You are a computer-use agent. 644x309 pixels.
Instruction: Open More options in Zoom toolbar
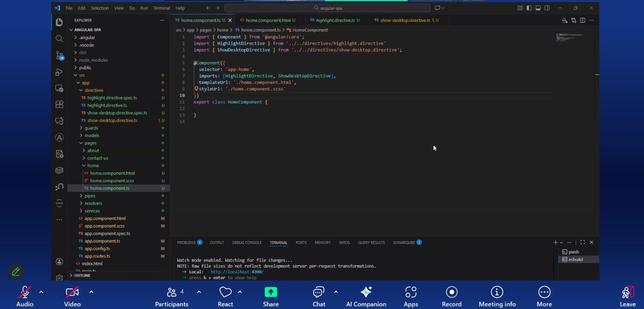(544, 297)
